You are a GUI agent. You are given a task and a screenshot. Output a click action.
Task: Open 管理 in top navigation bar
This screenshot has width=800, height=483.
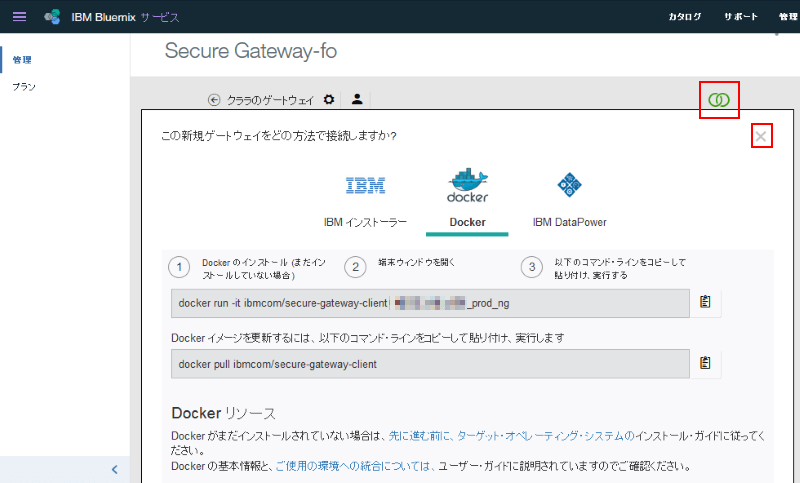[789, 17]
